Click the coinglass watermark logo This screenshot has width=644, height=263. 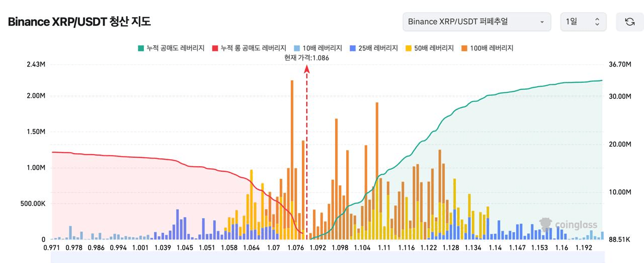coord(569,225)
